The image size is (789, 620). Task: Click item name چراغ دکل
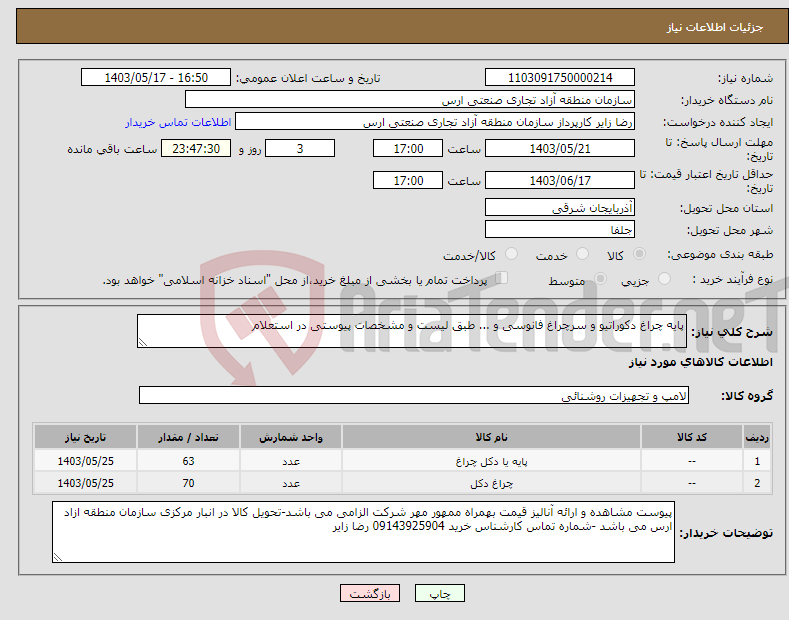(491, 483)
